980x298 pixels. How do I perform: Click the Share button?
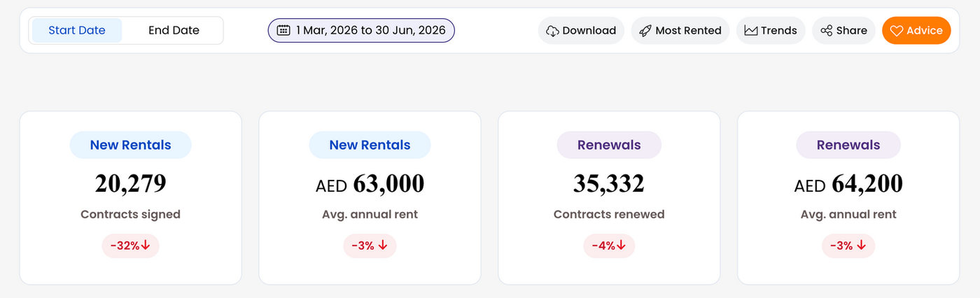[843, 30]
